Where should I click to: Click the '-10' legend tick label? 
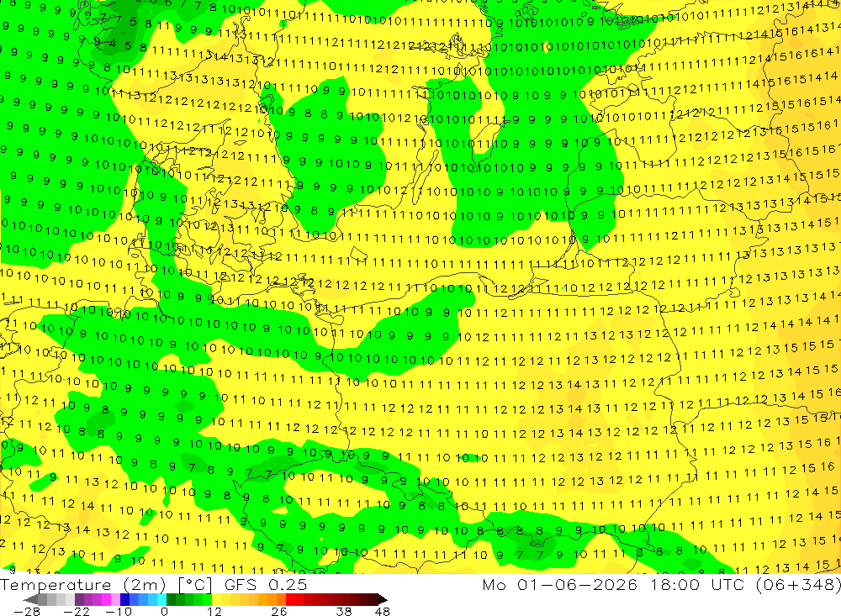click(x=119, y=611)
